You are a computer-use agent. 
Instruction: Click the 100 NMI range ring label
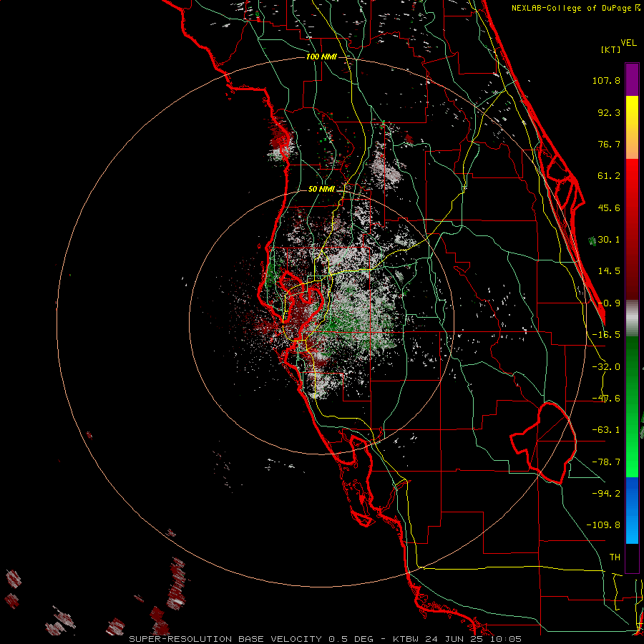[321, 57]
